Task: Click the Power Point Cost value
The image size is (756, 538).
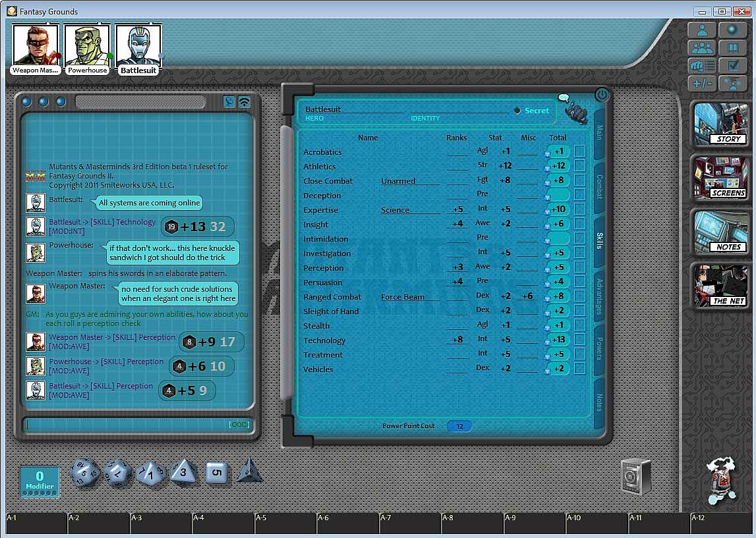Action: point(459,426)
